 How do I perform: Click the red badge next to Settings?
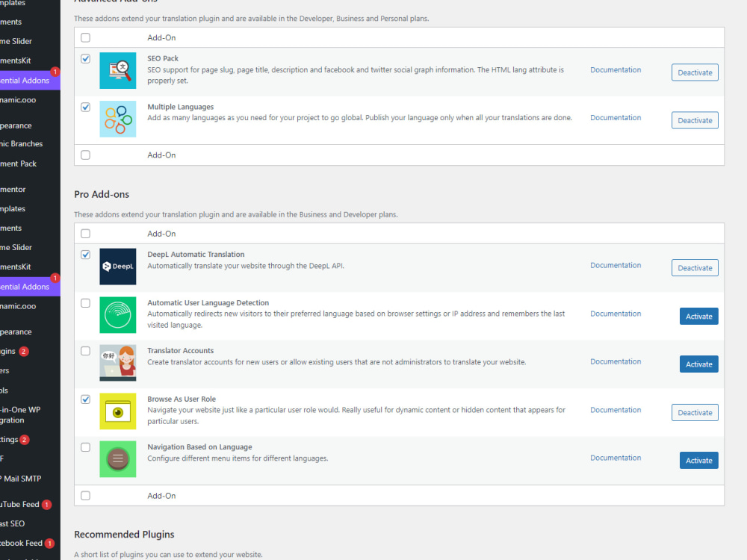[25, 440]
